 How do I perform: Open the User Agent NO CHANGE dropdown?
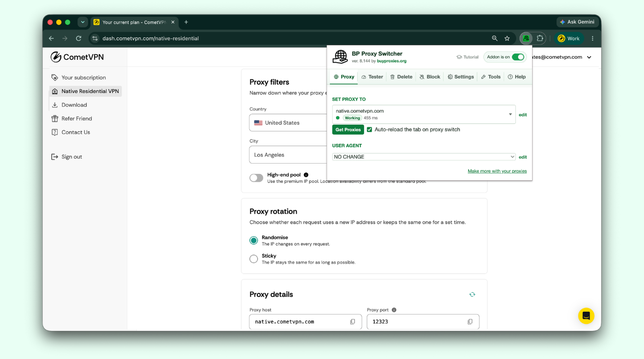(x=424, y=157)
